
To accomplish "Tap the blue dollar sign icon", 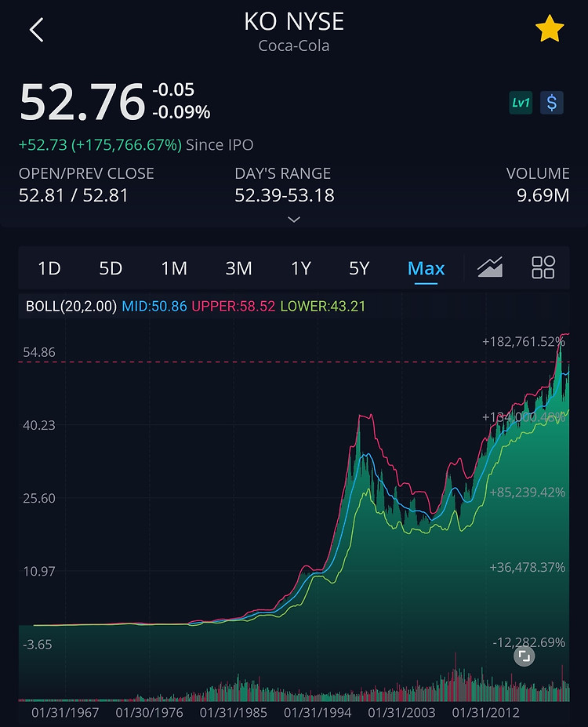I will (x=551, y=103).
